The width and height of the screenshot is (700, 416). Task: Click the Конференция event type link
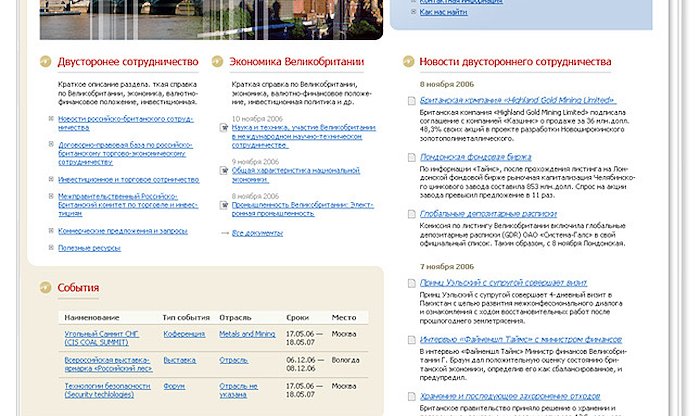coord(184,334)
